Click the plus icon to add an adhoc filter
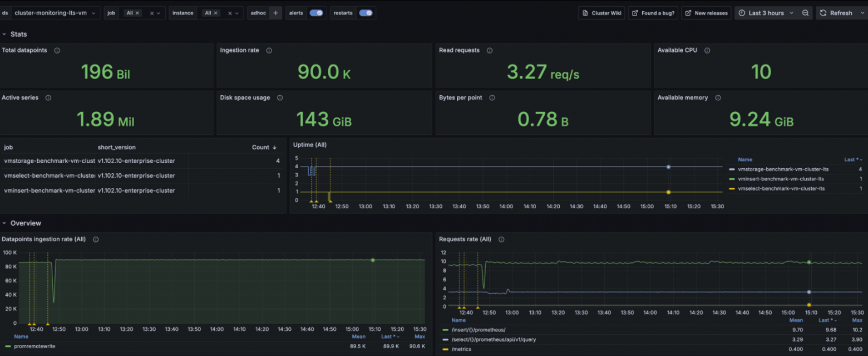The height and width of the screenshot is (356, 868). click(x=275, y=13)
